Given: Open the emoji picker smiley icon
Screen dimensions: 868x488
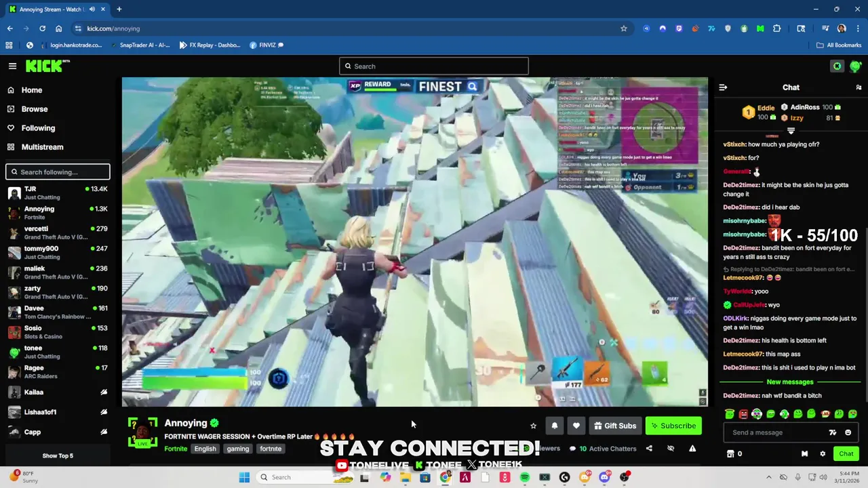Looking at the screenshot, I should [848, 432].
